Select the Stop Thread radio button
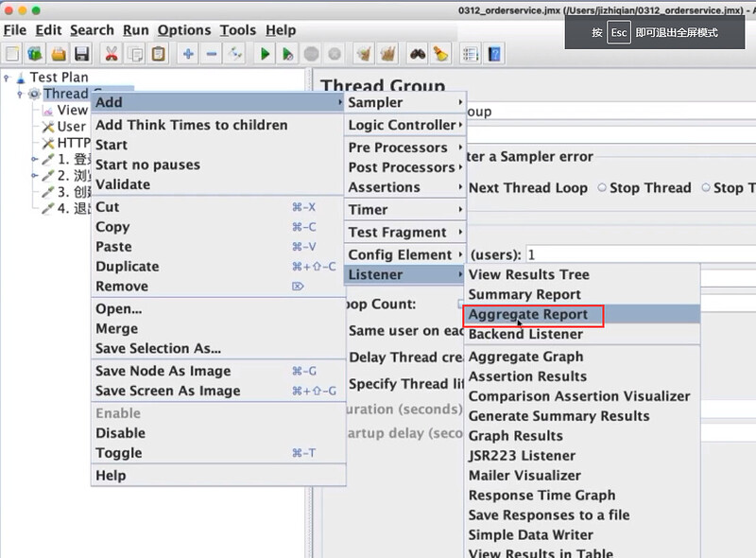 pyautogui.click(x=602, y=187)
